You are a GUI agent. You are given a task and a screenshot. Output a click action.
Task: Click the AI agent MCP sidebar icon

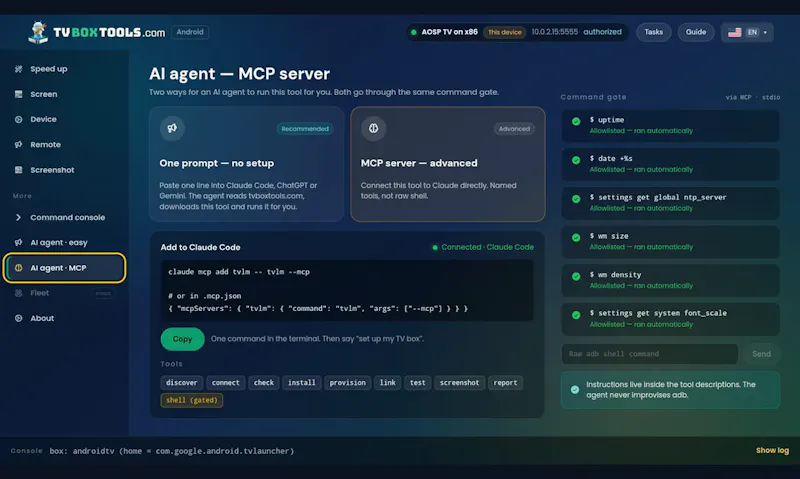pyautogui.click(x=18, y=268)
